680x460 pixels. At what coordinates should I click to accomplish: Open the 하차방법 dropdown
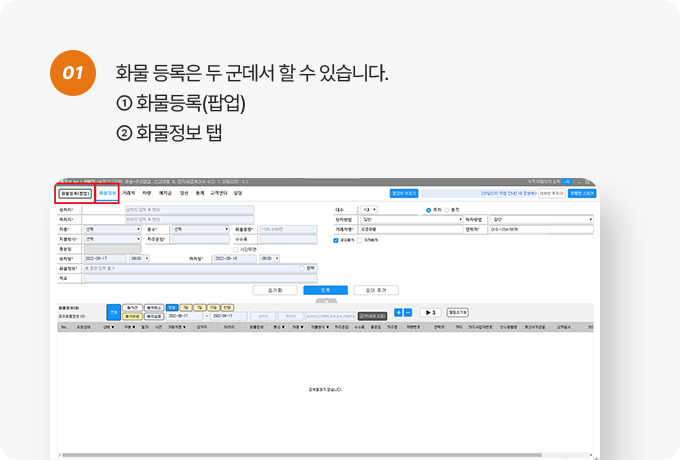click(x=541, y=220)
